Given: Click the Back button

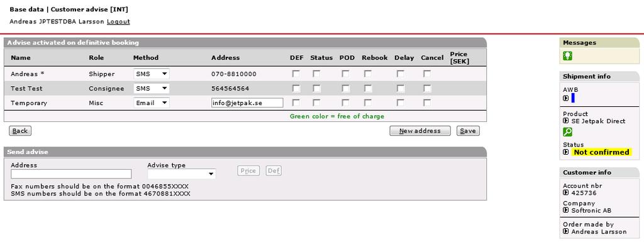Looking at the screenshot, I should (x=19, y=131).
